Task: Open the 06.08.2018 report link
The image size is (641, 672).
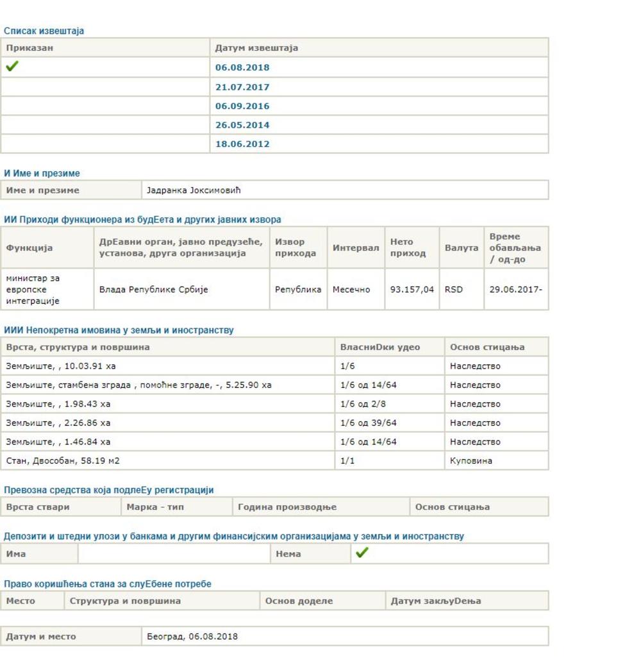Action: pos(242,67)
